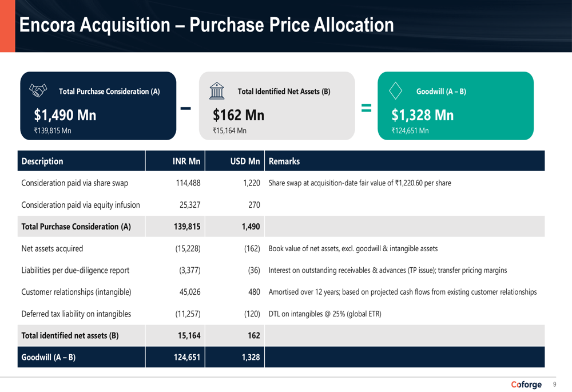Screen dimensions: 572x392
Task: Click the bold USD value 1,490 in table
Action: (251, 227)
